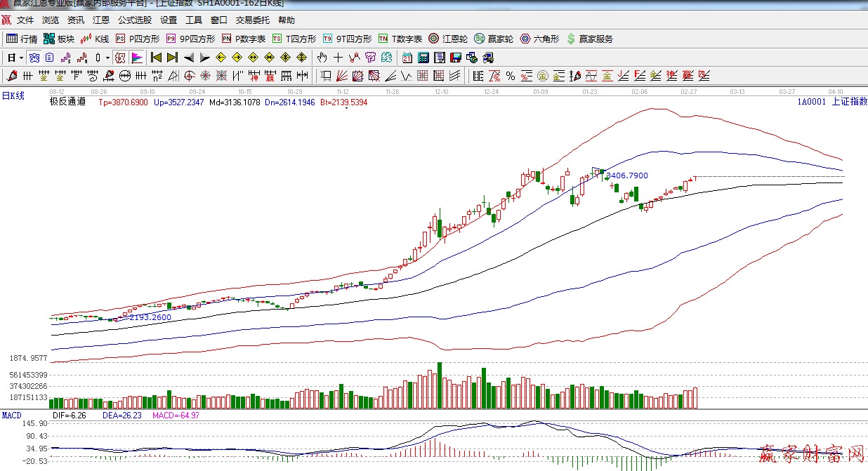Viewport: 868px width, 471px height.
Task: Click the calendar date icon
Action: [407, 58]
